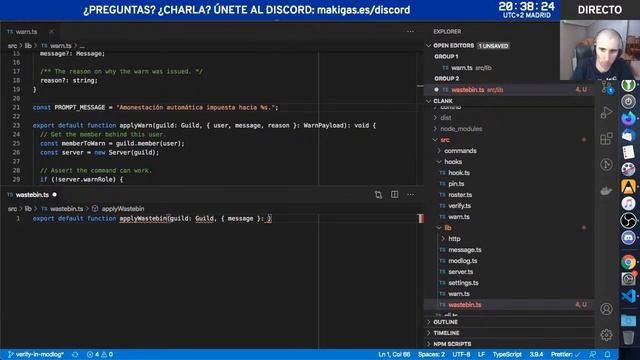This screenshot has width=640, height=360.
Task: Open the Run and Debug view
Action: pos(607,113)
